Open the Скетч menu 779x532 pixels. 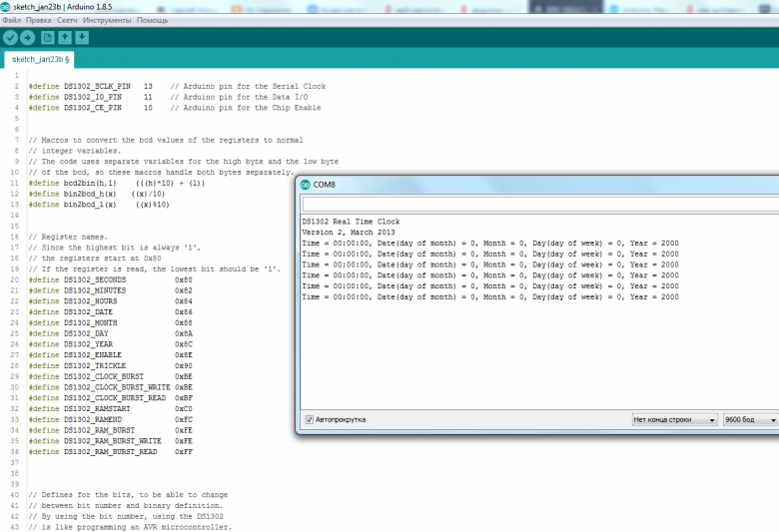(x=67, y=20)
